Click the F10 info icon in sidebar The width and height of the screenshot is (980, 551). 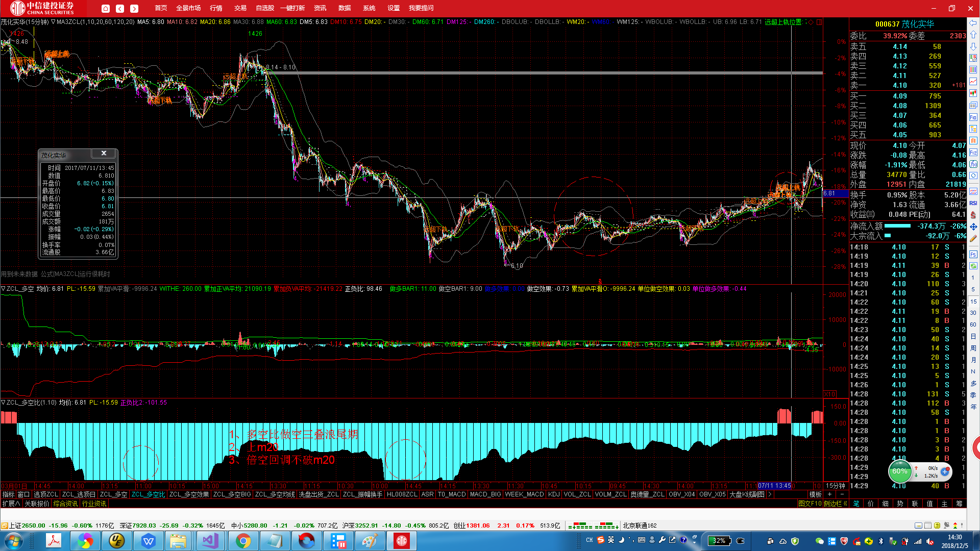(973, 117)
